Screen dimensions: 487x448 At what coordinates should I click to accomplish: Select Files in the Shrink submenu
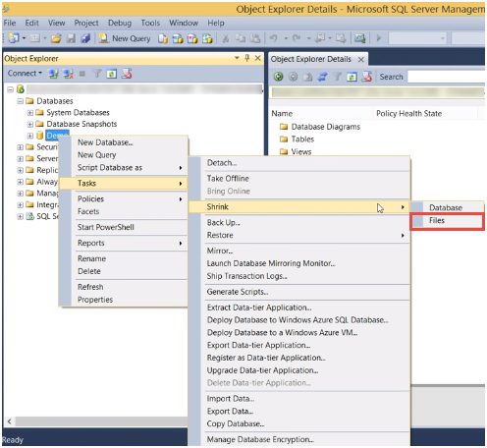click(x=447, y=221)
